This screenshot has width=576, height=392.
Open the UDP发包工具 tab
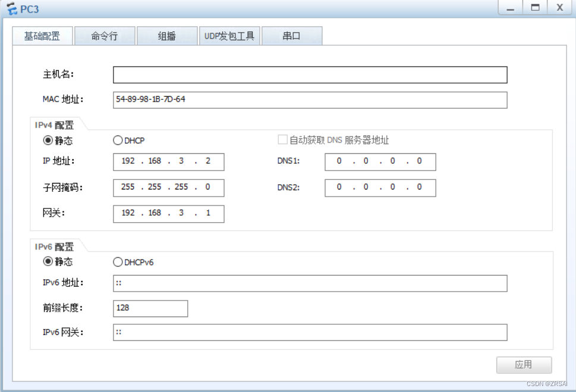click(x=229, y=36)
